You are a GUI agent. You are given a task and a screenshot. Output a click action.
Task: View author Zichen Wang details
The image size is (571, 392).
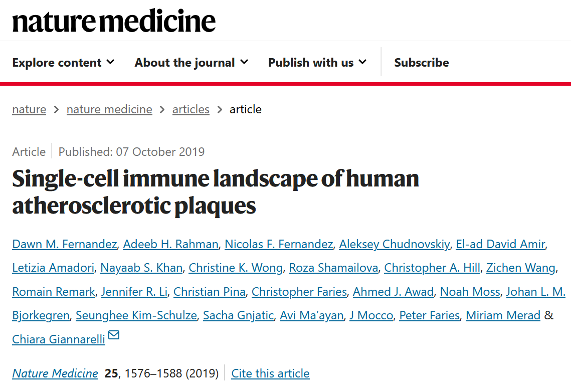point(520,268)
